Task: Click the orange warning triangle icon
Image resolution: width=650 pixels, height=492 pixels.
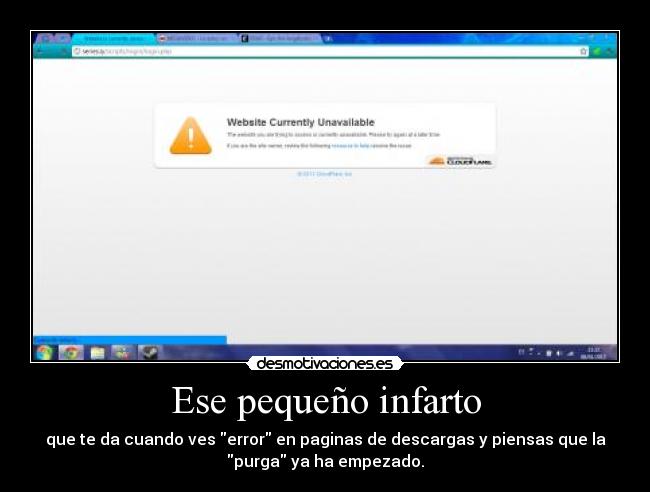Action: click(x=191, y=136)
